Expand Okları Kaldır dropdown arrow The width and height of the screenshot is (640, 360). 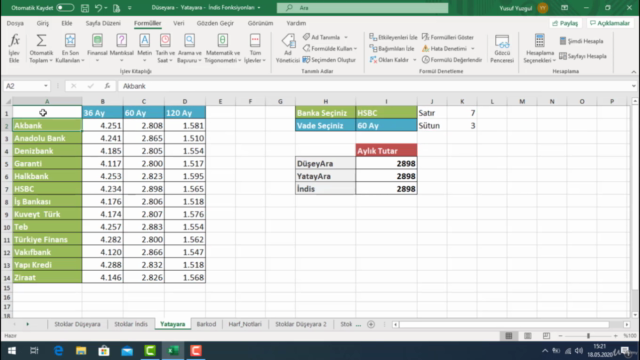click(x=414, y=60)
